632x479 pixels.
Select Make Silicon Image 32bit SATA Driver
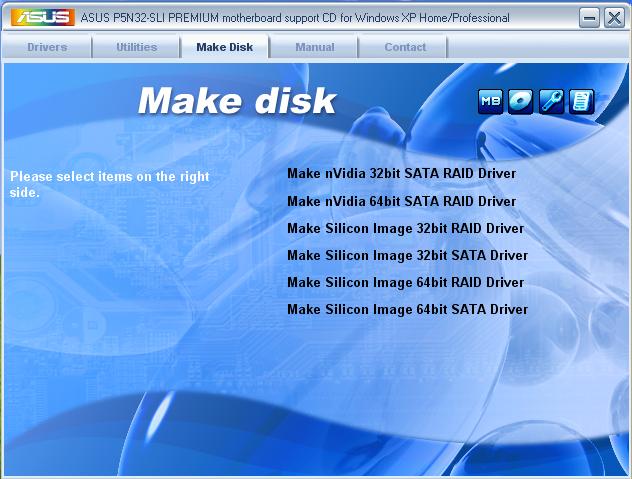(407, 255)
